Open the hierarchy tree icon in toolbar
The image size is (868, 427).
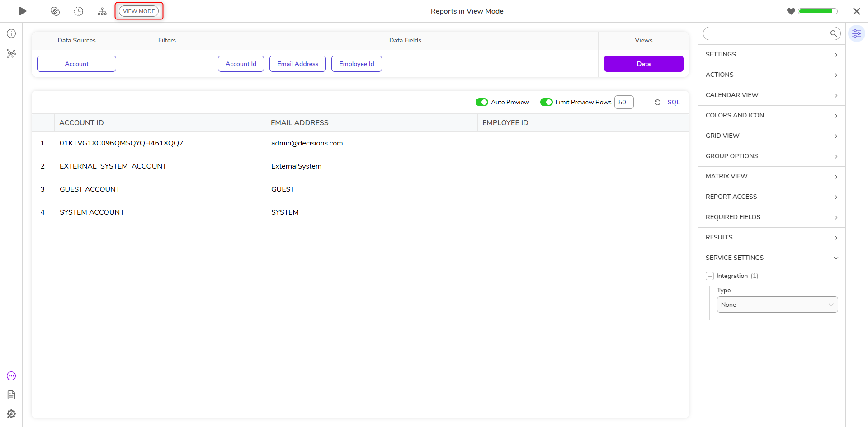102,11
